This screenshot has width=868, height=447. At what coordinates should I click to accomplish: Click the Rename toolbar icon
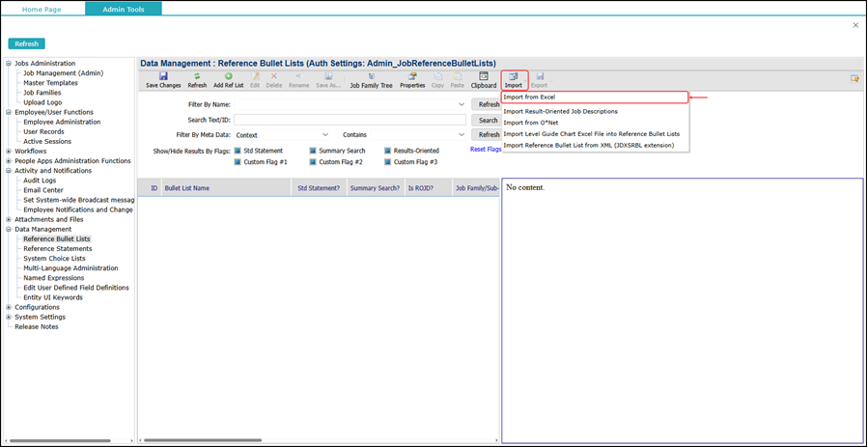click(298, 80)
